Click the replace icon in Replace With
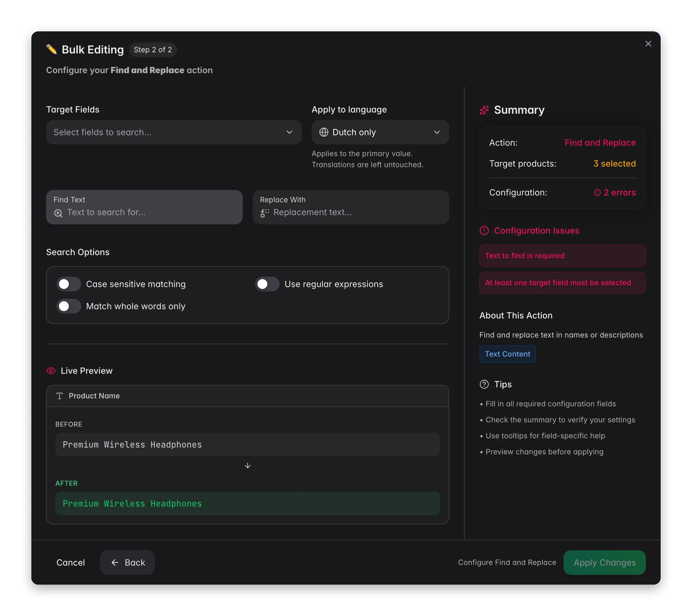This screenshot has width=692, height=616. [265, 213]
